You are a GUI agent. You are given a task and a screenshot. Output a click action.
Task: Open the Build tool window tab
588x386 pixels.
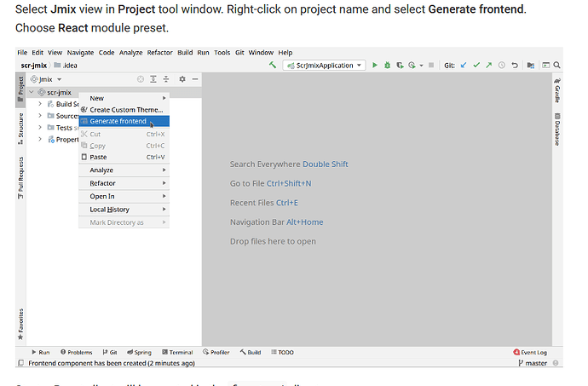pyautogui.click(x=251, y=352)
